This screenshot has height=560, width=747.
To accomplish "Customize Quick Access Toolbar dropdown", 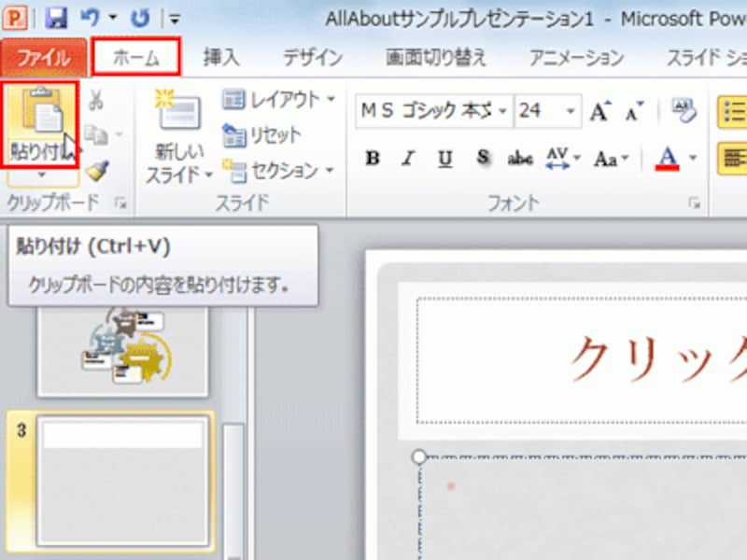I will [x=175, y=20].
